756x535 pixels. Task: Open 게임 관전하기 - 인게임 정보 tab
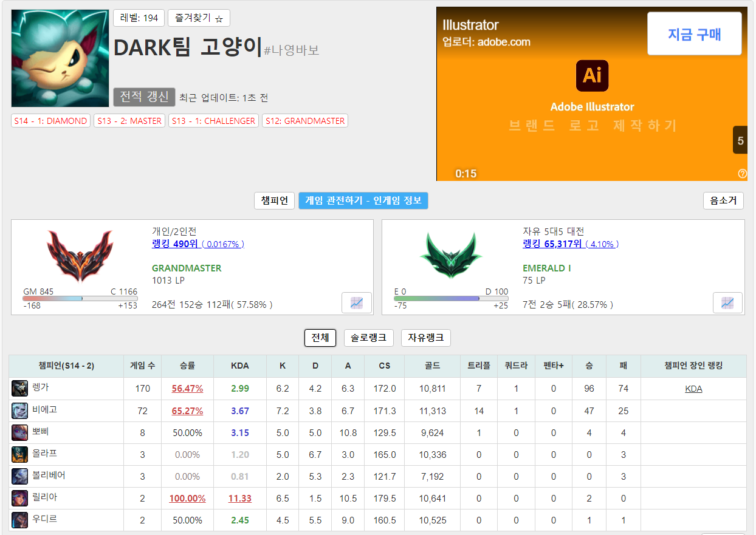[x=363, y=200]
